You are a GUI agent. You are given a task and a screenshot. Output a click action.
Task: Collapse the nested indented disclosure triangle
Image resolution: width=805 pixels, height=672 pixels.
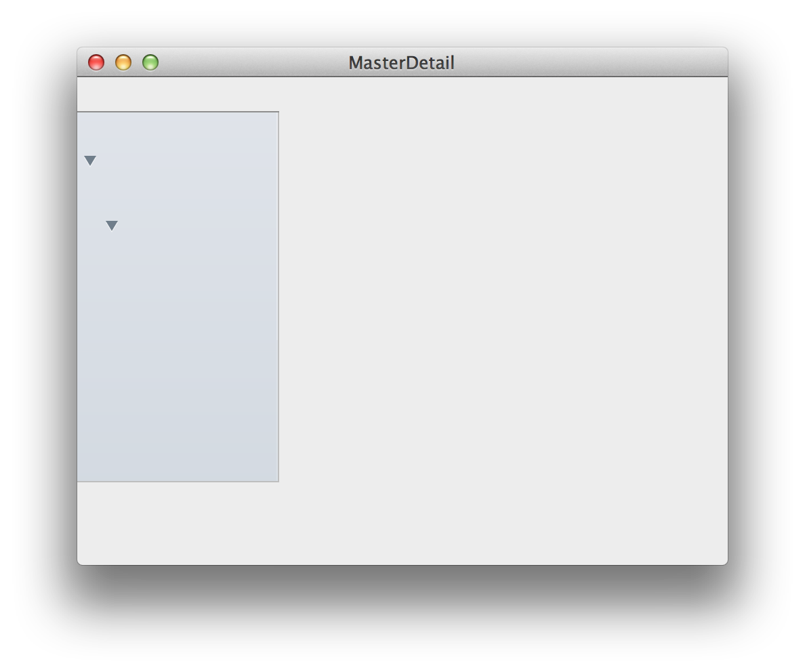(x=112, y=226)
